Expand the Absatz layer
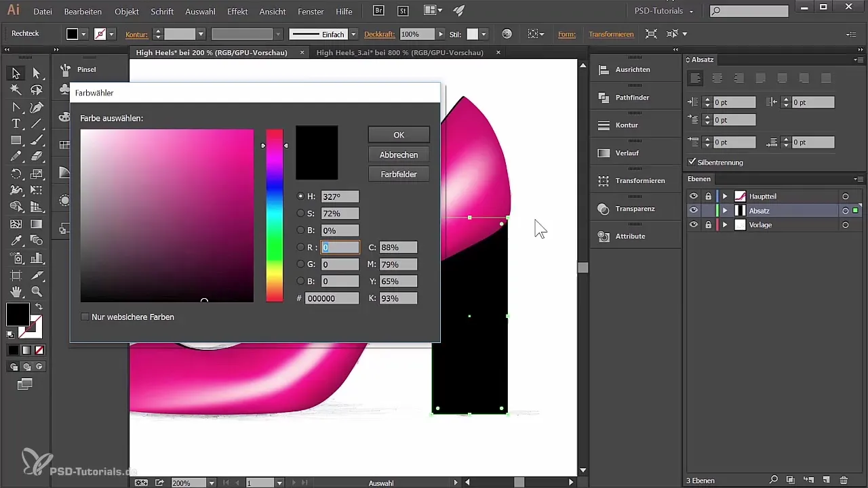Screen dimensions: 868x488 pyautogui.click(x=725, y=211)
